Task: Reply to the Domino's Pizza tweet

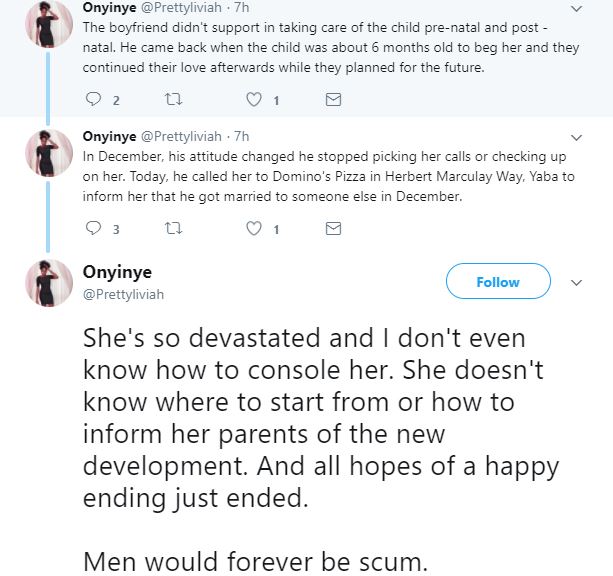Action: (95, 229)
